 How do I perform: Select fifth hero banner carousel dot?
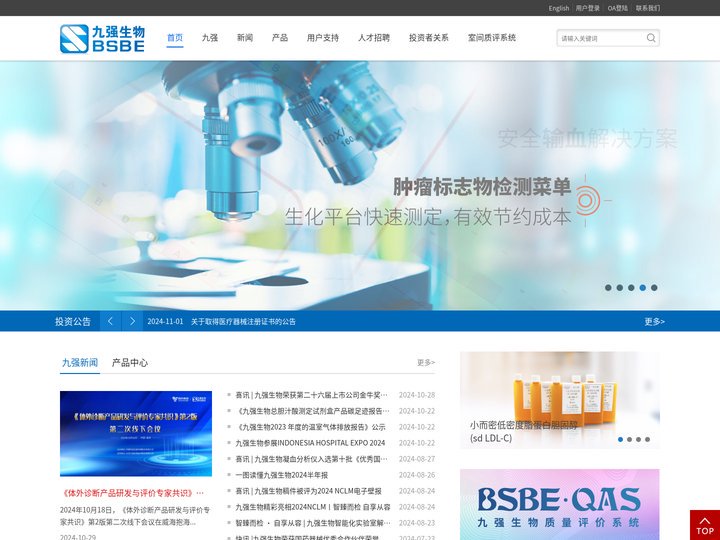click(x=654, y=287)
